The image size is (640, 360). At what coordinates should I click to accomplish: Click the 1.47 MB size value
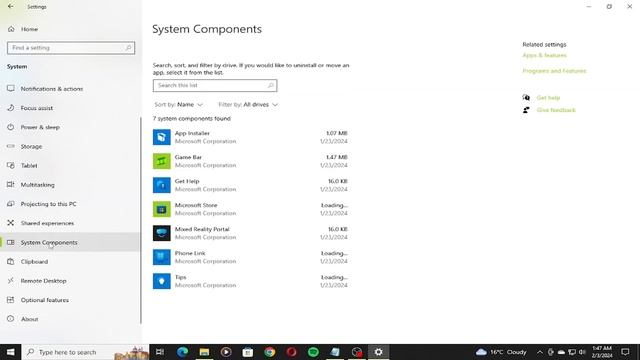point(337,157)
